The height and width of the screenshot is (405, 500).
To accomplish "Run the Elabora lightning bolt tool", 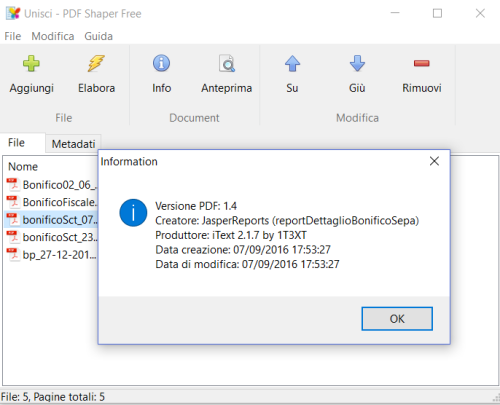I will click(x=96, y=63).
